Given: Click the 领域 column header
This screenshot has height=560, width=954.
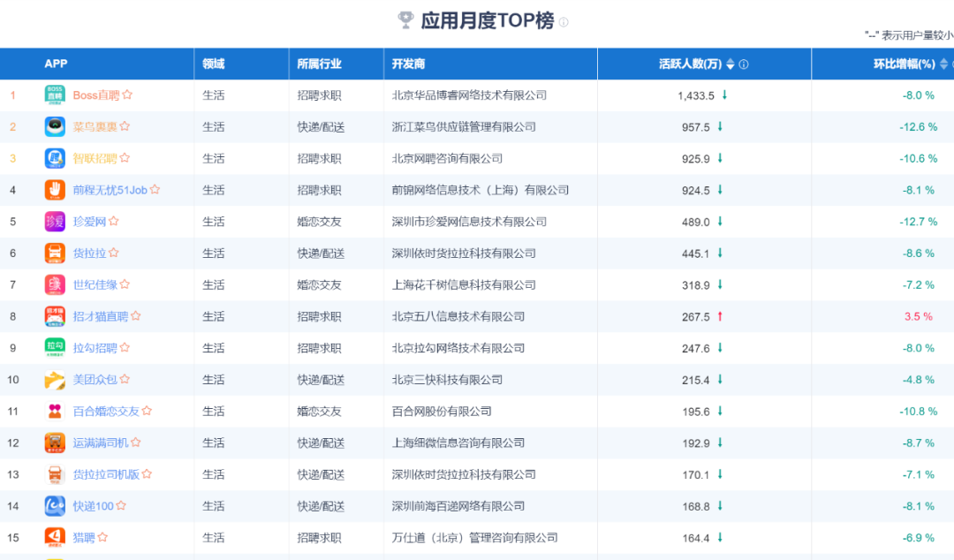Looking at the screenshot, I should click(214, 64).
